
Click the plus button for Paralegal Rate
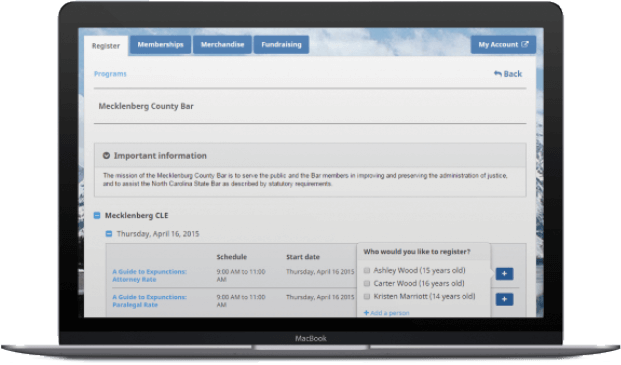coord(504,299)
